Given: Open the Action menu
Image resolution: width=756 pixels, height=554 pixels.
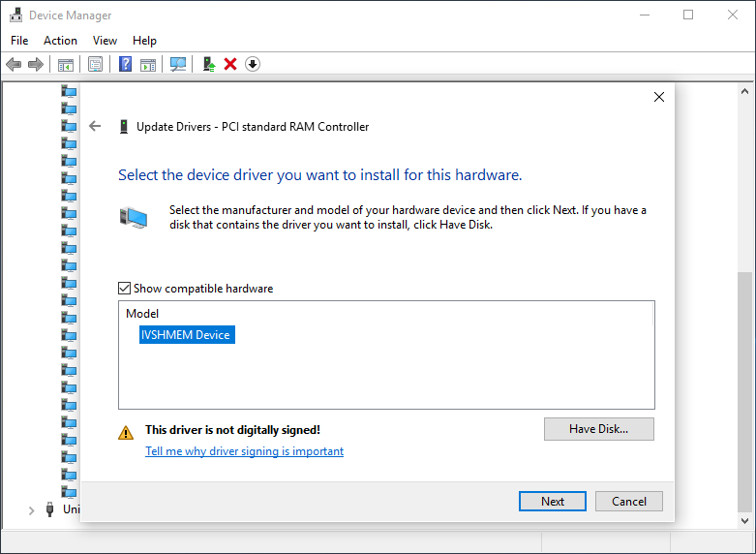Looking at the screenshot, I should [x=60, y=41].
